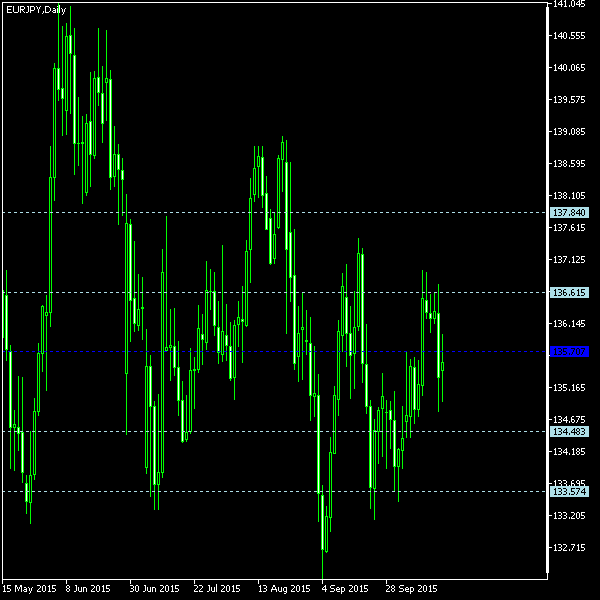Click the 132.715 price axis value
This screenshot has height=600, width=600.
pos(569,548)
